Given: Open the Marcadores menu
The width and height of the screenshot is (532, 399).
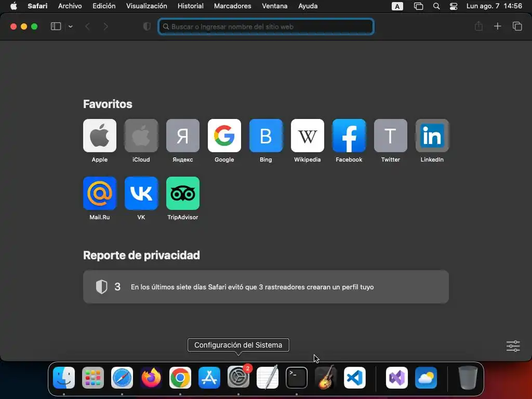Looking at the screenshot, I should (x=232, y=6).
